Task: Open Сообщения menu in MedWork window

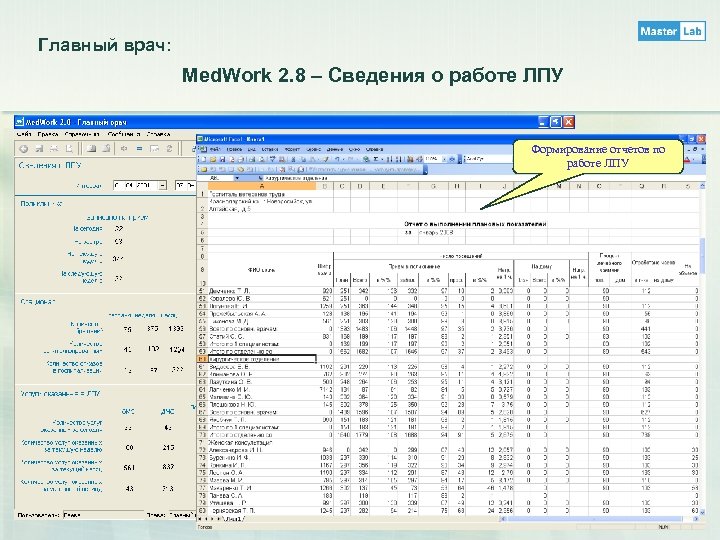Action: click(x=124, y=135)
